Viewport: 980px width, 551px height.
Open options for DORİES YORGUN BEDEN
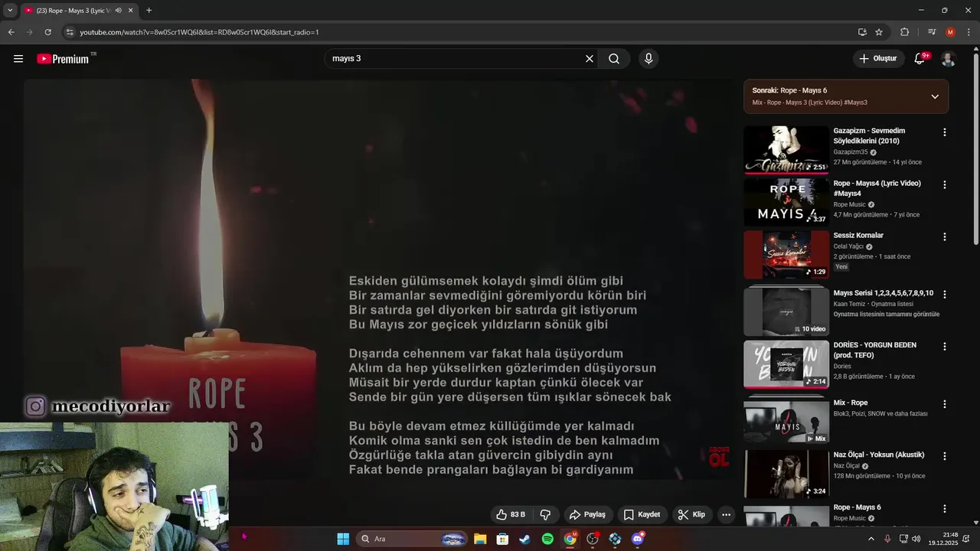(944, 346)
